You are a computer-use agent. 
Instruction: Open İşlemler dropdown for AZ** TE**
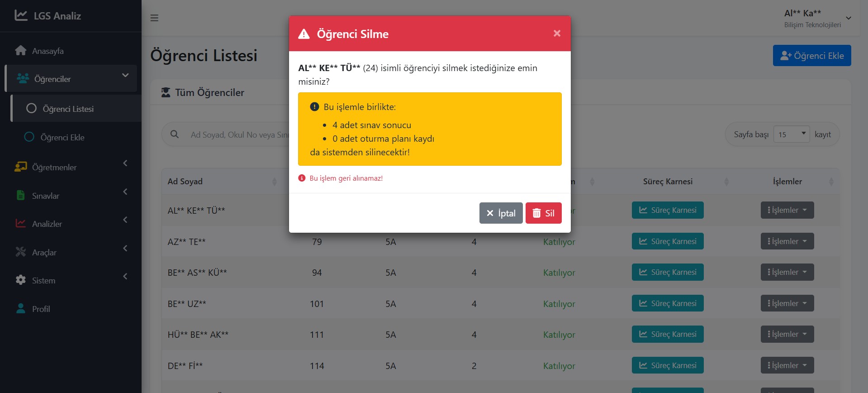[x=787, y=241]
